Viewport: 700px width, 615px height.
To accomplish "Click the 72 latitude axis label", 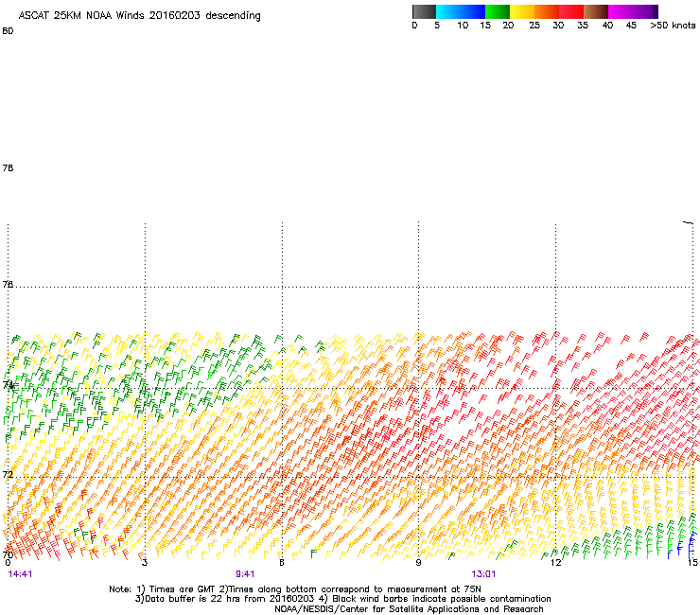I will pyautogui.click(x=8, y=474).
